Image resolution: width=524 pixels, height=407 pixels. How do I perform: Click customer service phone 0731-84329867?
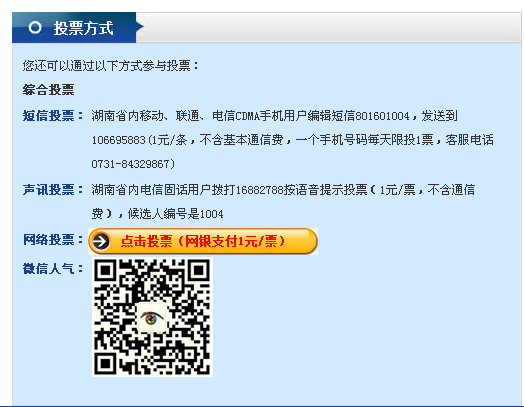[131, 164]
